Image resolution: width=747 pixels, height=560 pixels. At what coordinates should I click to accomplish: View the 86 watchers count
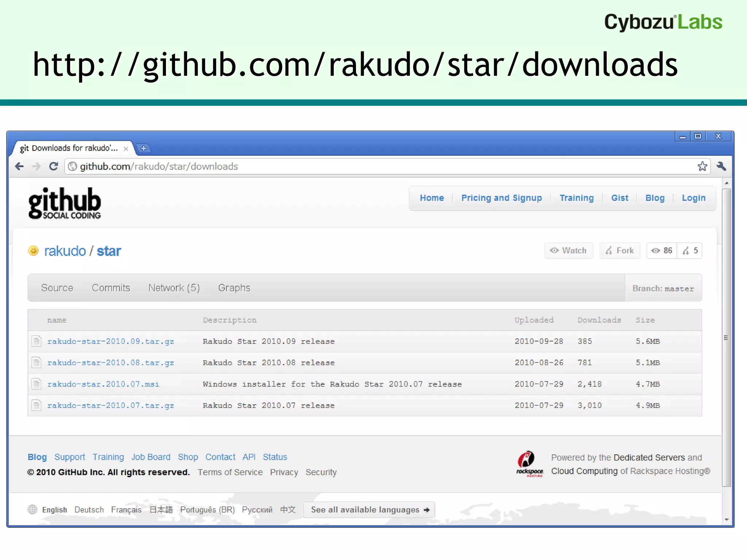click(662, 250)
